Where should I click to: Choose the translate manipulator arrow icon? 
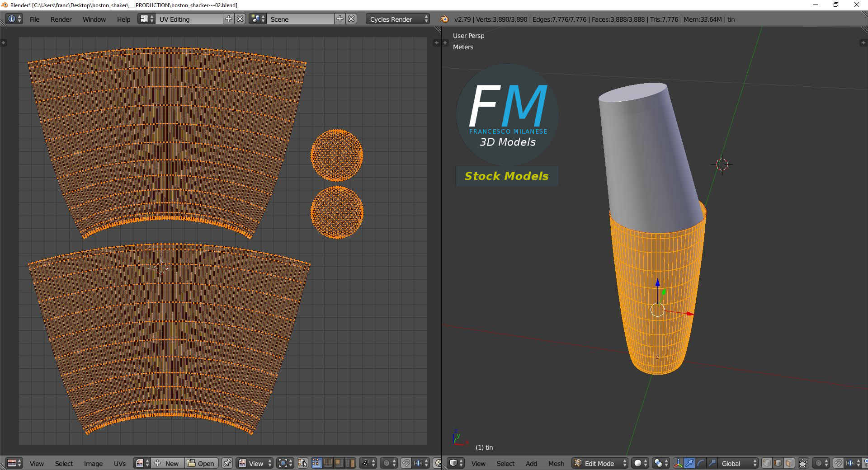pyautogui.click(x=689, y=463)
